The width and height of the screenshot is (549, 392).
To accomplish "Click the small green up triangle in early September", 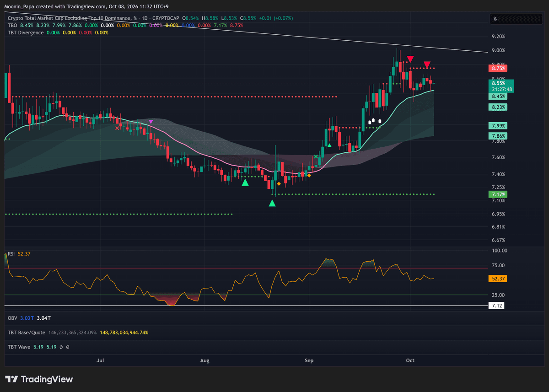I will click(x=329, y=145).
